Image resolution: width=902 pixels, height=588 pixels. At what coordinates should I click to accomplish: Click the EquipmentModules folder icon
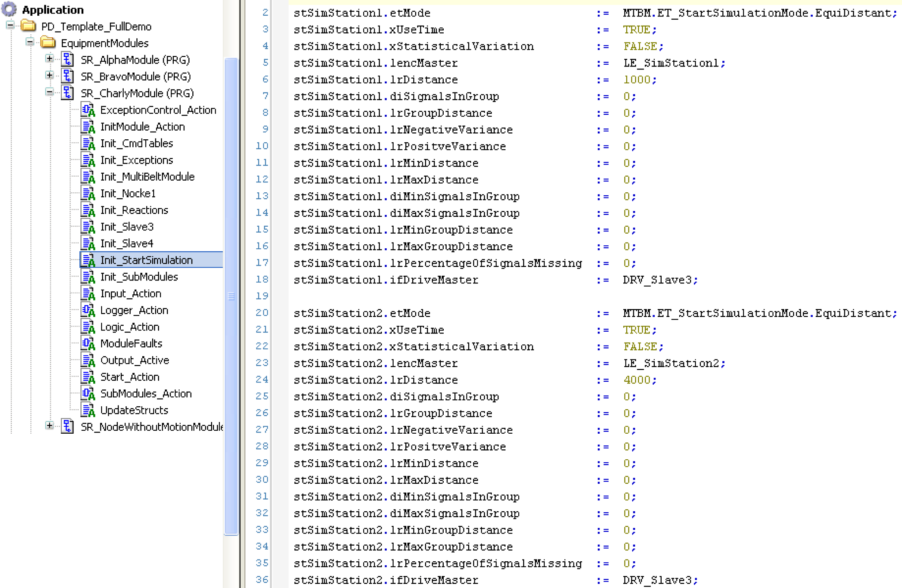coord(48,43)
